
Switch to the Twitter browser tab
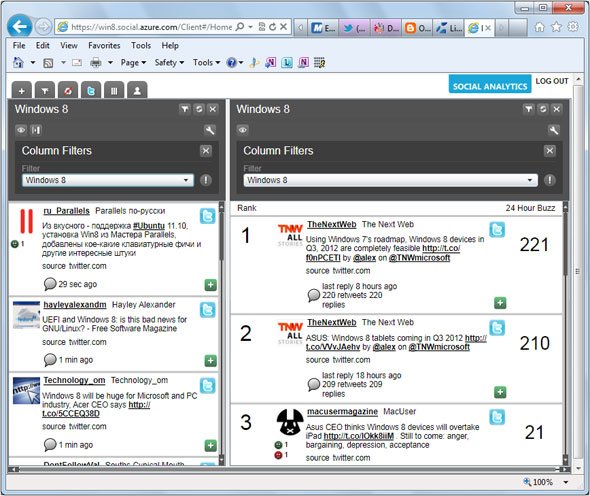[x=354, y=28]
